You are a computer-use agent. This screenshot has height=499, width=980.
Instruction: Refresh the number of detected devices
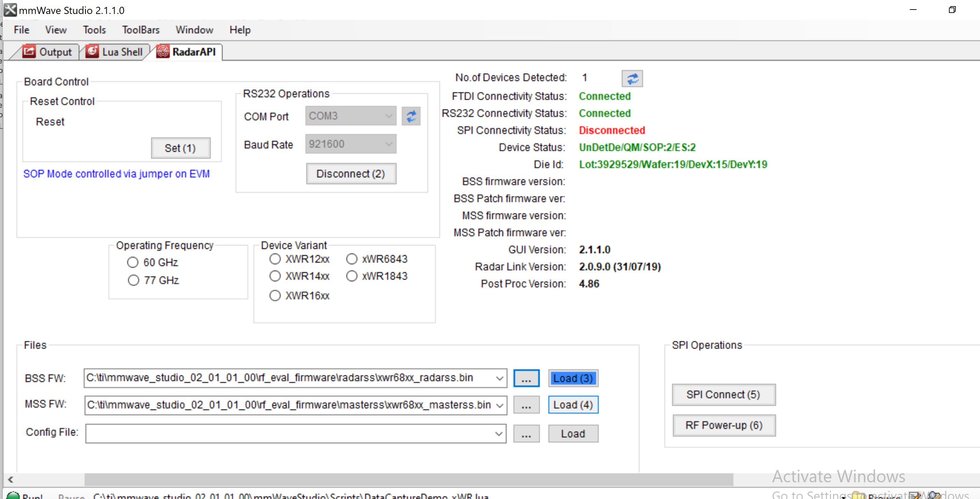pos(632,78)
